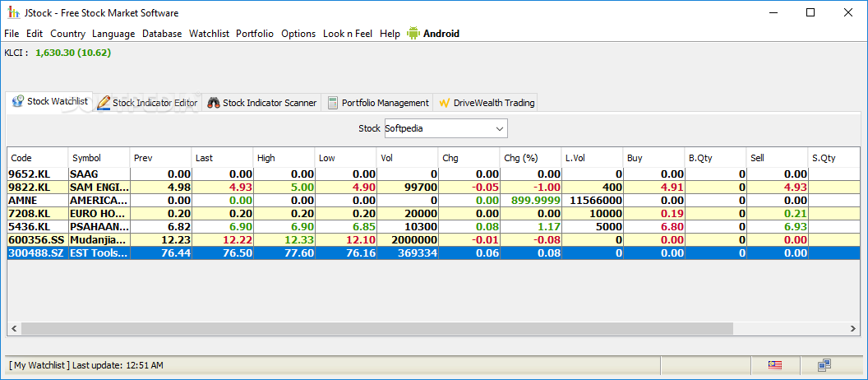The image size is (868, 380).
Task: Click the 11566000 L.Vol cell
Action: pos(593,201)
